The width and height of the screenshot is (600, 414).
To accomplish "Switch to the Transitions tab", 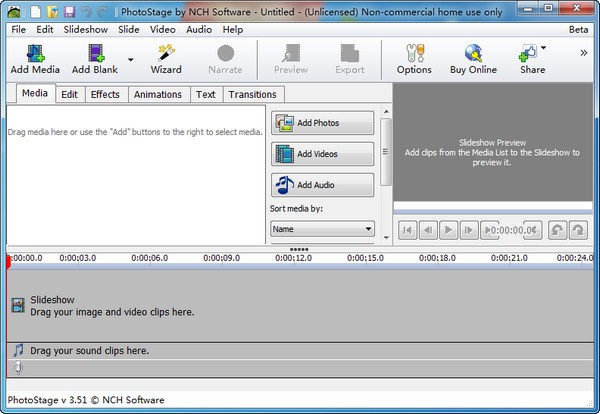I will 253,95.
